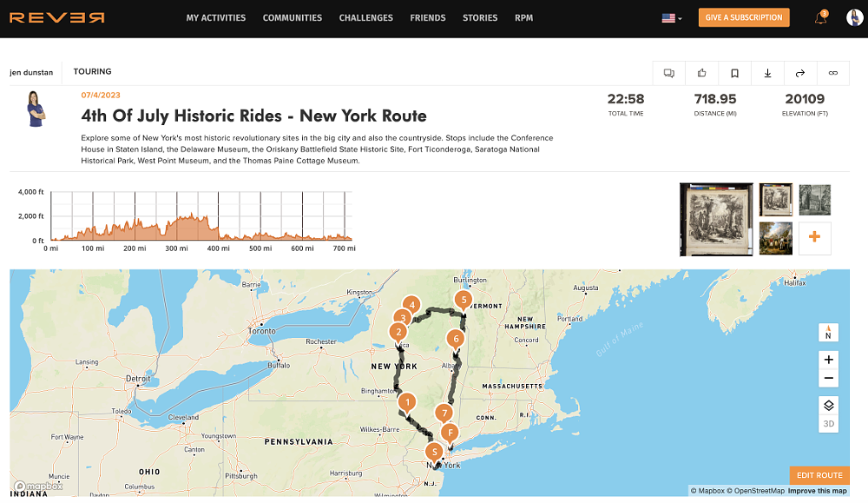Screen dimensions: 868x503
Task: Switch the map to satellite layer style
Action: 828,406
